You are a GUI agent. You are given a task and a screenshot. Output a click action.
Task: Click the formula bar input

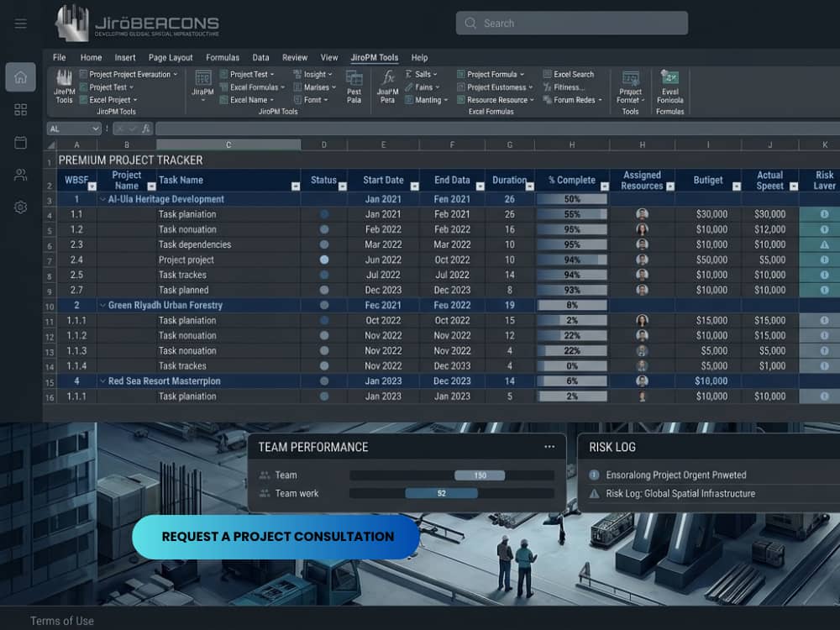click(497, 129)
